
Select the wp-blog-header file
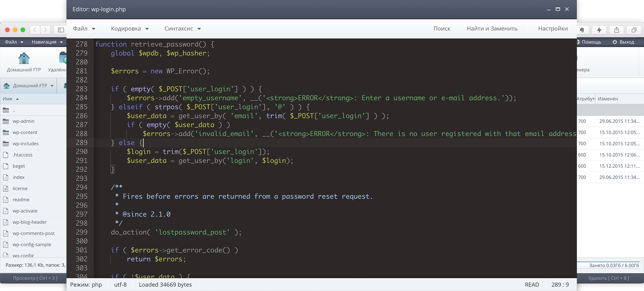tap(29, 222)
